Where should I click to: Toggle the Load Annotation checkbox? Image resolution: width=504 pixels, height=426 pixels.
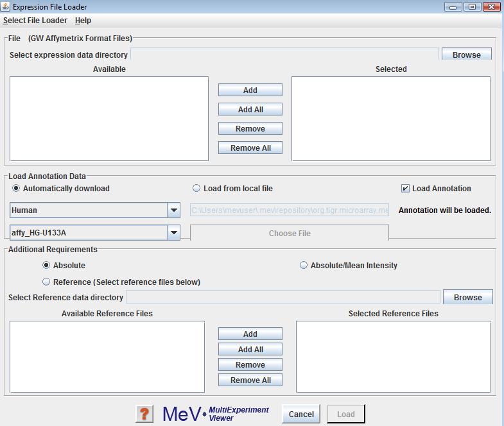click(x=405, y=189)
